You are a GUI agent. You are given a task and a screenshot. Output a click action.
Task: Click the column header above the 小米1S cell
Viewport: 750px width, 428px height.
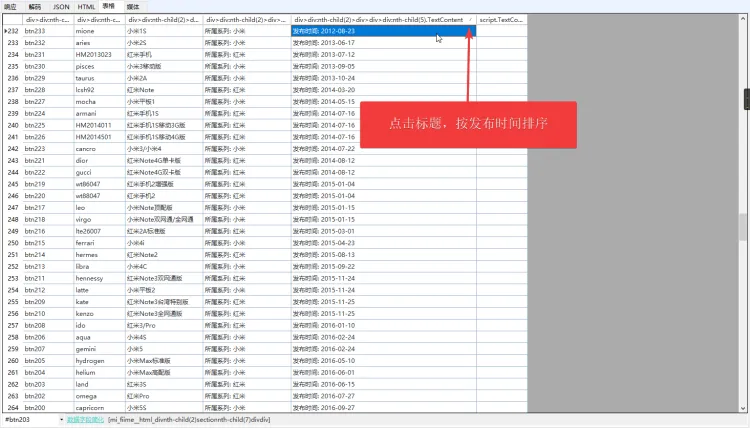click(x=164, y=20)
